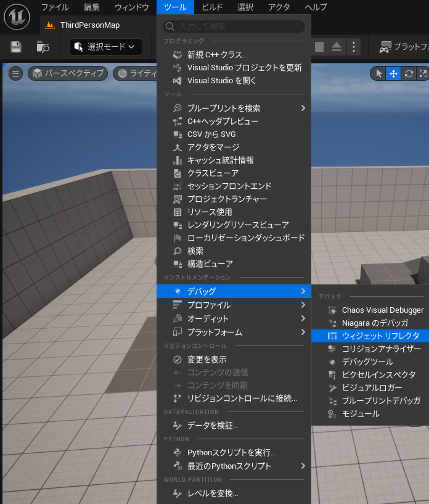Choose データを検証... menu entry

tap(234, 426)
